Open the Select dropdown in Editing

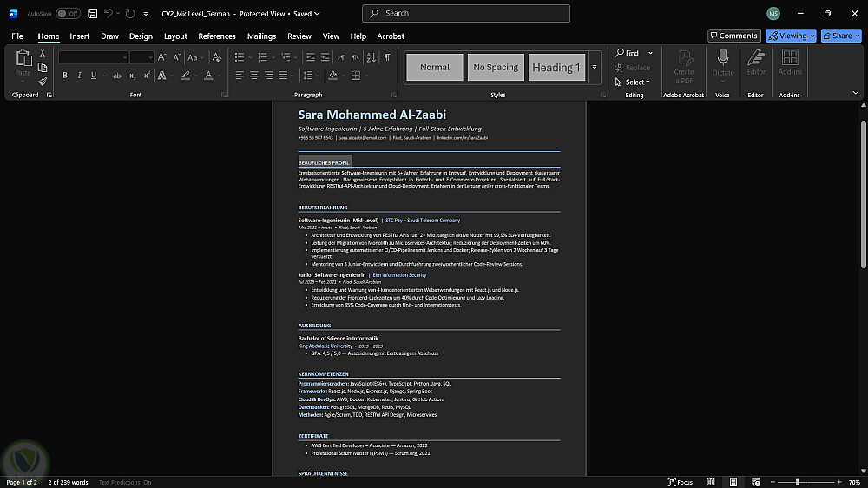click(x=635, y=82)
